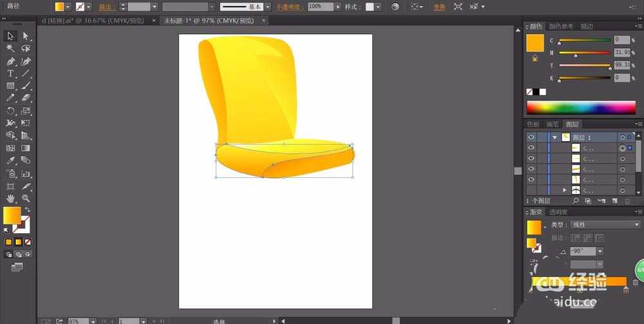644x324 pixels.
Task: Select the Selection tool in the toolbox
Action: [x=10, y=36]
